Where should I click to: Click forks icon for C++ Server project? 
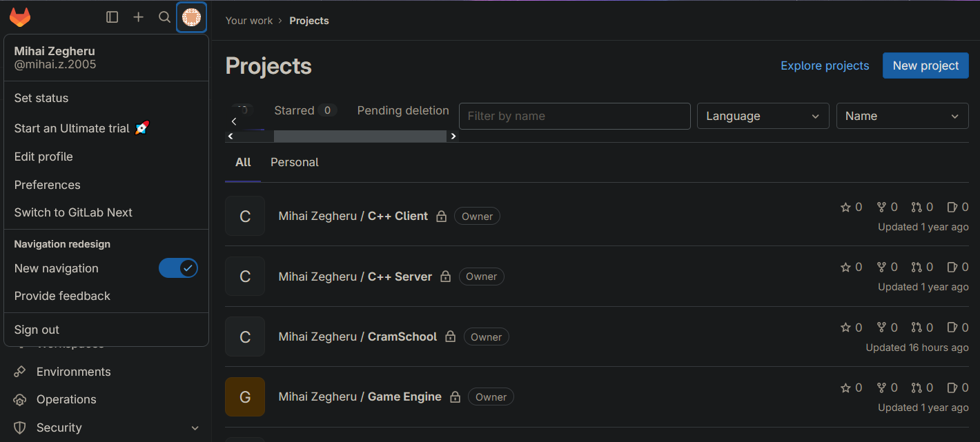(x=881, y=268)
